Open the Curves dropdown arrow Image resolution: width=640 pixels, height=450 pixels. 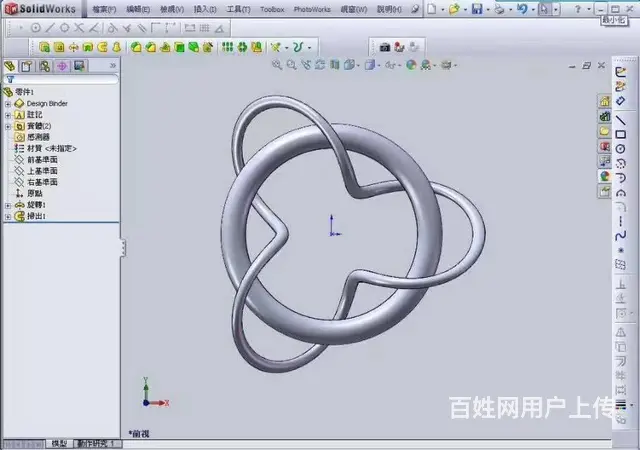coord(309,48)
